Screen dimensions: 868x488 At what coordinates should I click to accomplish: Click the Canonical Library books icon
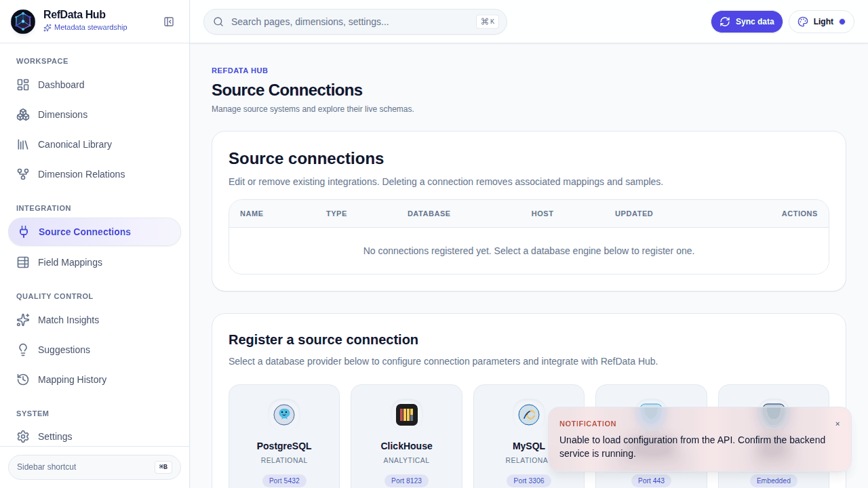[23, 144]
